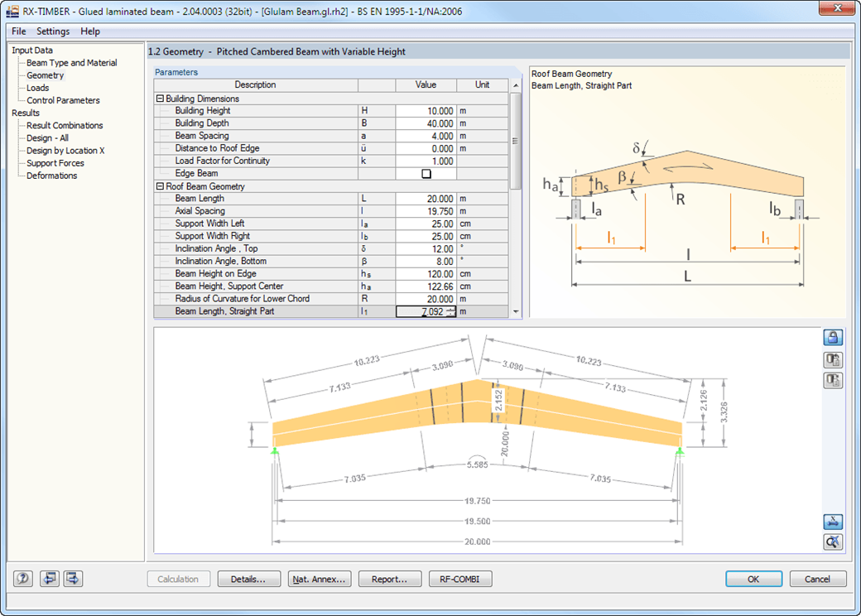Click the Cancel button

tap(818, 579)
